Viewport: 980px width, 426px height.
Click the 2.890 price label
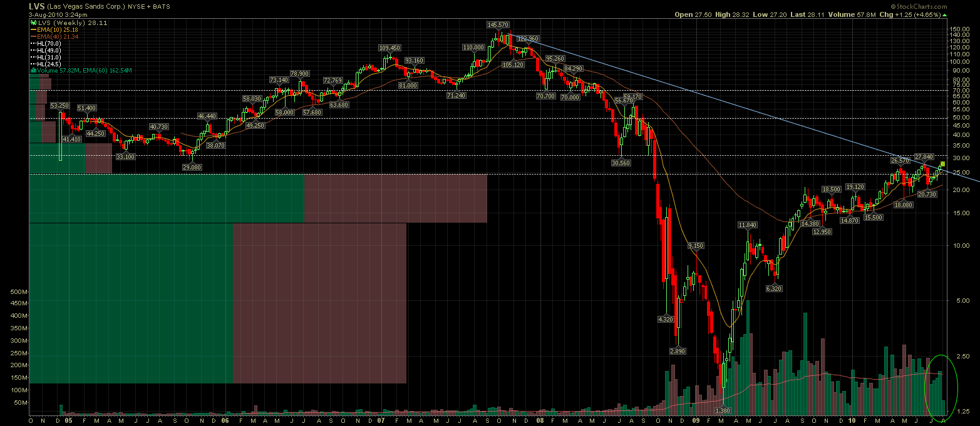(678, 351)
